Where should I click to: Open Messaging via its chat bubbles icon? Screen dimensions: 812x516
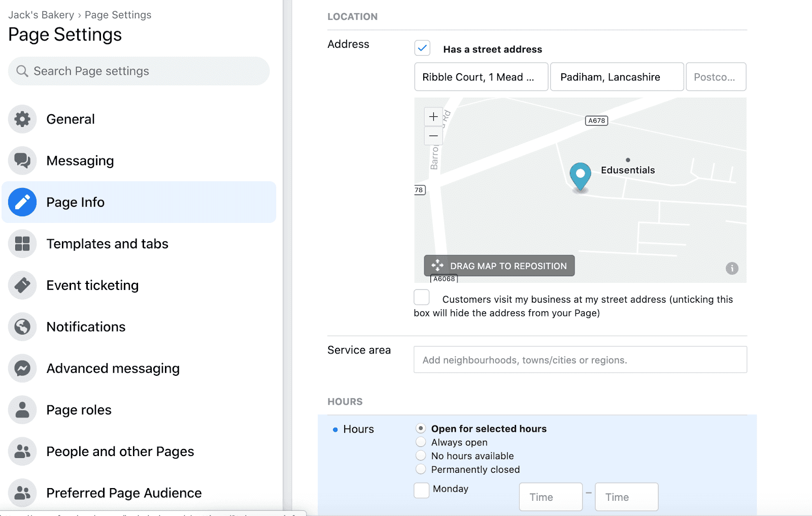[x=22, y=160]
